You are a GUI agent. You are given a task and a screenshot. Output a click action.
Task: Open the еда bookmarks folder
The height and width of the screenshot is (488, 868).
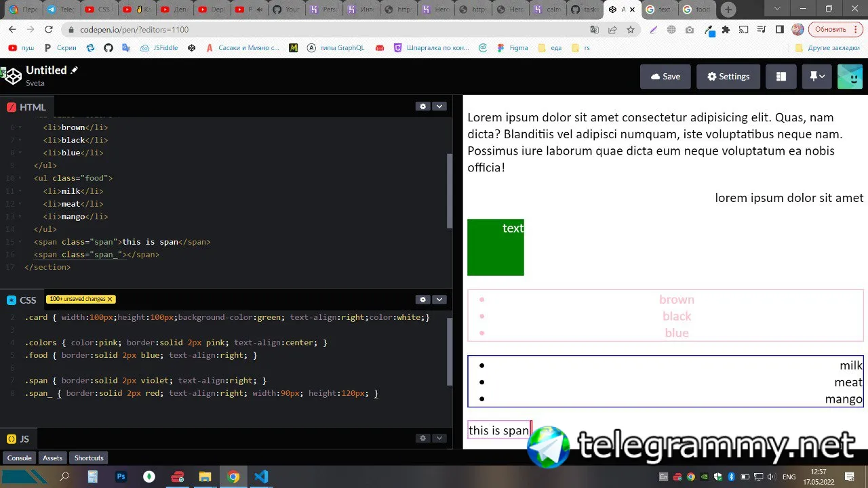[549, 48]
